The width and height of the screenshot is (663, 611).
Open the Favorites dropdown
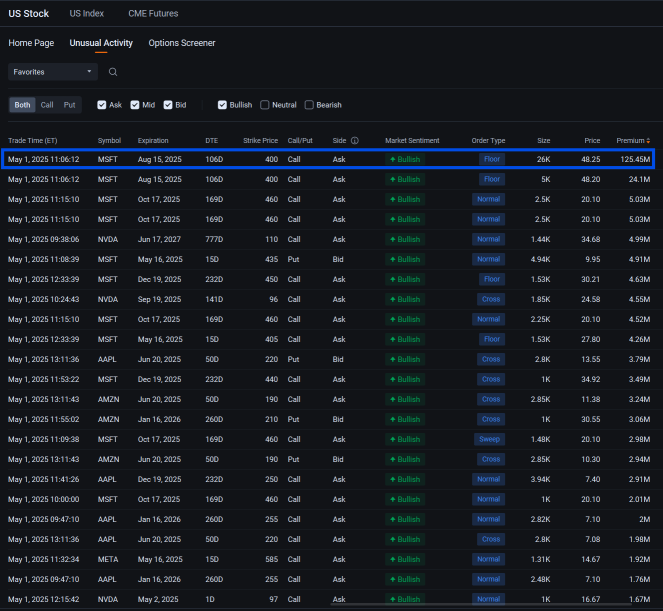tap(53, 72)
